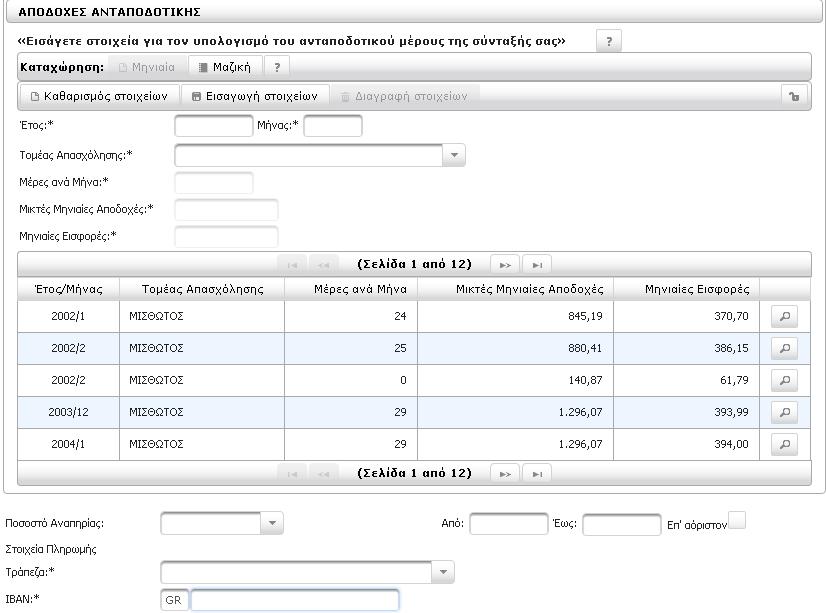The width and height of the screenshot is (826, 613).
Task: Click Εισαγωγή στοιχείων button
Action: (x=255, y=96)
